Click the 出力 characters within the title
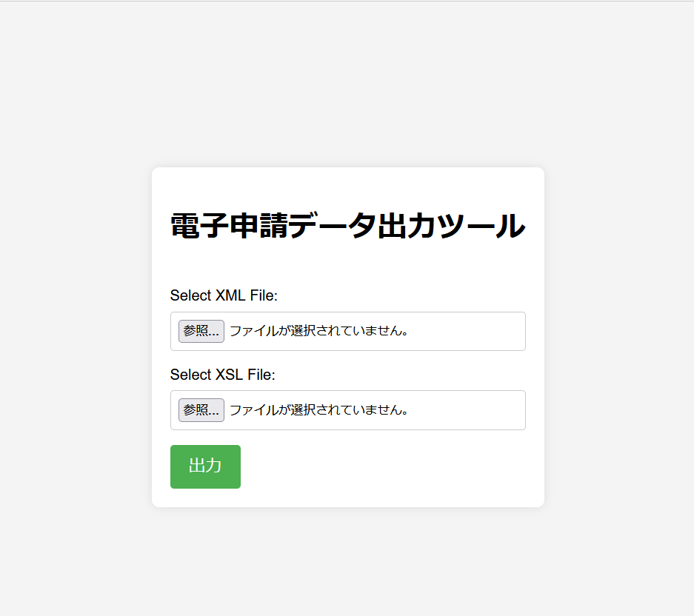Image resolution: width=694 pixels, height=616 pixels. click(x=407, y=226)
